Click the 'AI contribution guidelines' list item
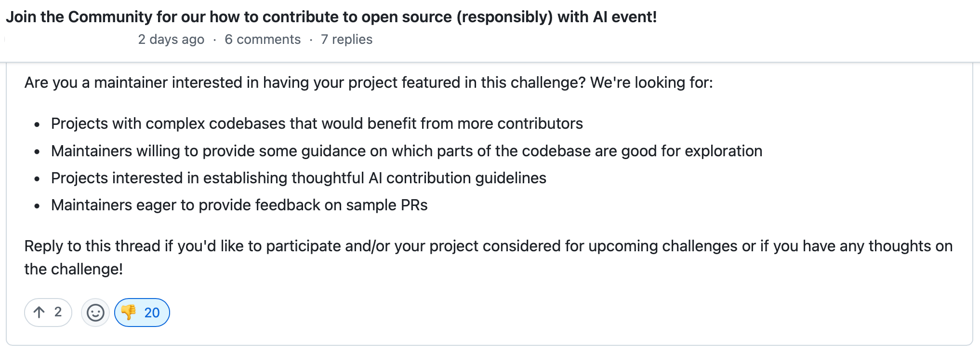 click(x=298, y=178)
